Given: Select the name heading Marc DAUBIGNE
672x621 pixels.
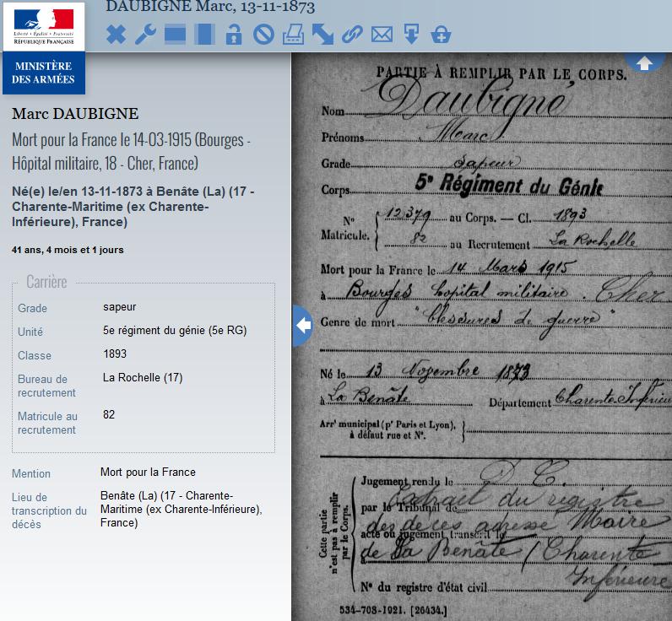Looking at the screenshot, I should [x=75, y=114].
